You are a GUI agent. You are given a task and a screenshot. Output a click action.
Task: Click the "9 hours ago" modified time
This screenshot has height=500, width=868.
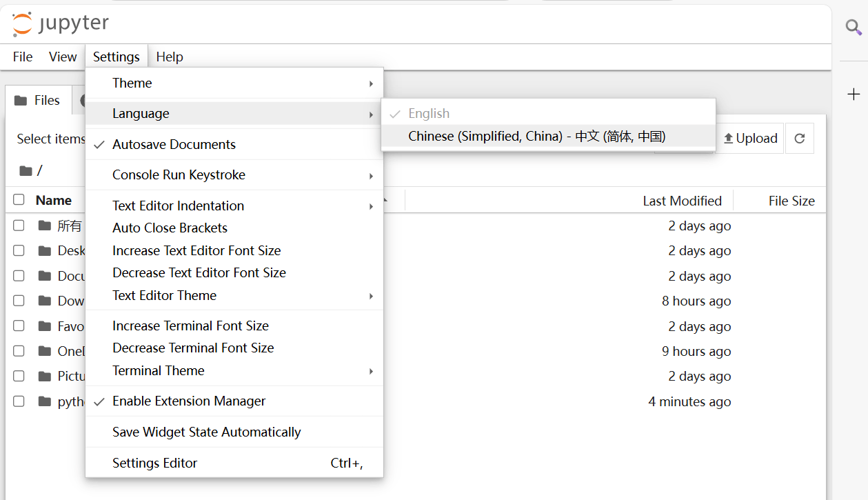[696, 352]
